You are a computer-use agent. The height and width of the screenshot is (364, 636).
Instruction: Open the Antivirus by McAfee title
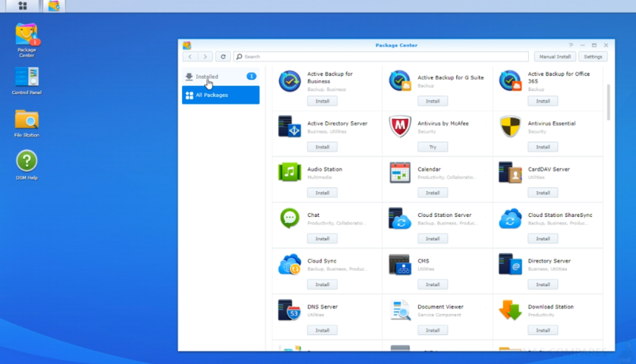tap(443, 123)
